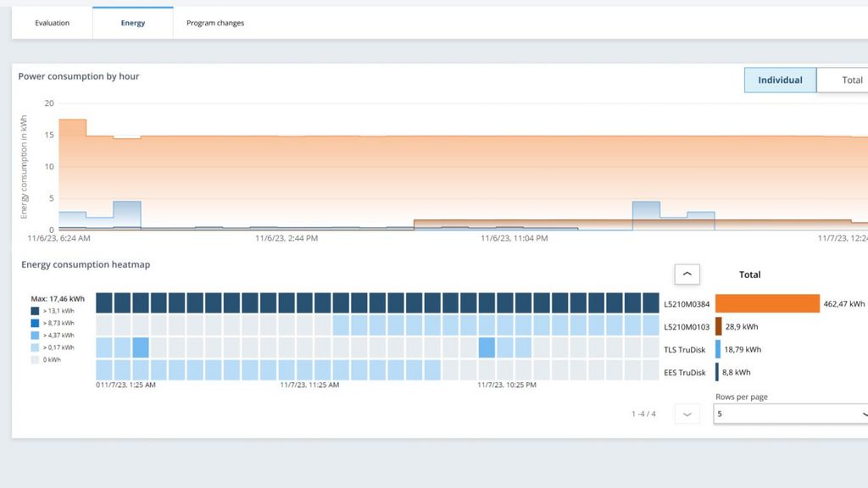
Task: Select the Energy tab
Action: click(x=133, y=23)
